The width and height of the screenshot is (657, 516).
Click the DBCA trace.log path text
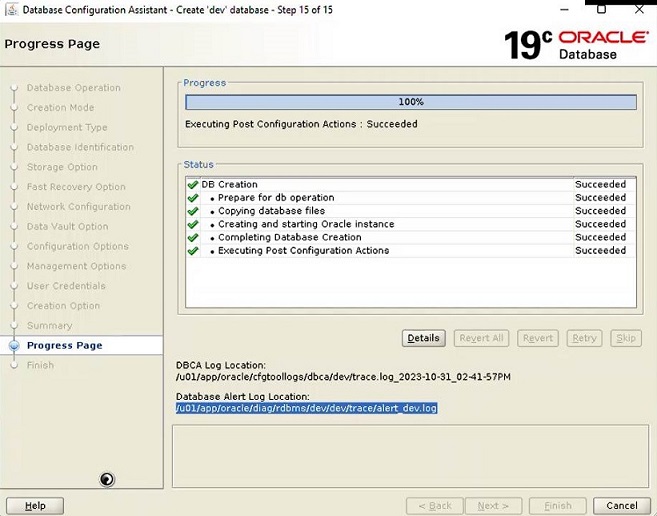(343, 377)
